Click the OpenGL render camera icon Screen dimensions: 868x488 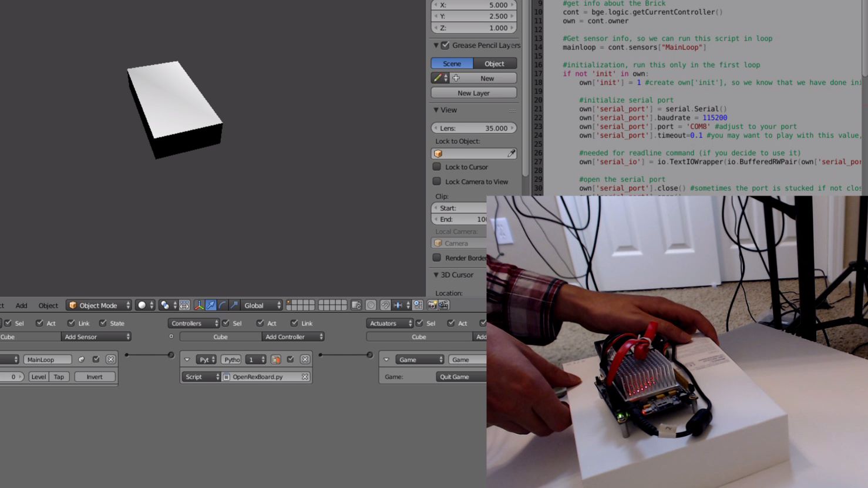(x=432, y=305)
